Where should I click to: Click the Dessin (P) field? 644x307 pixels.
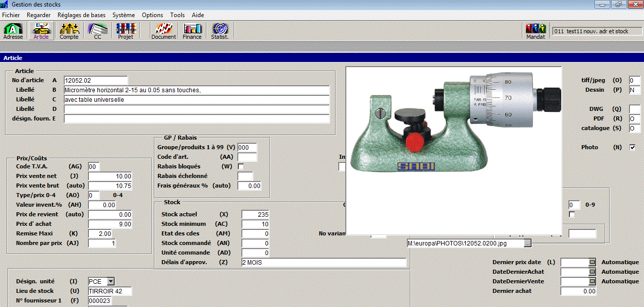pyautogui.click(x=634, y=90)
